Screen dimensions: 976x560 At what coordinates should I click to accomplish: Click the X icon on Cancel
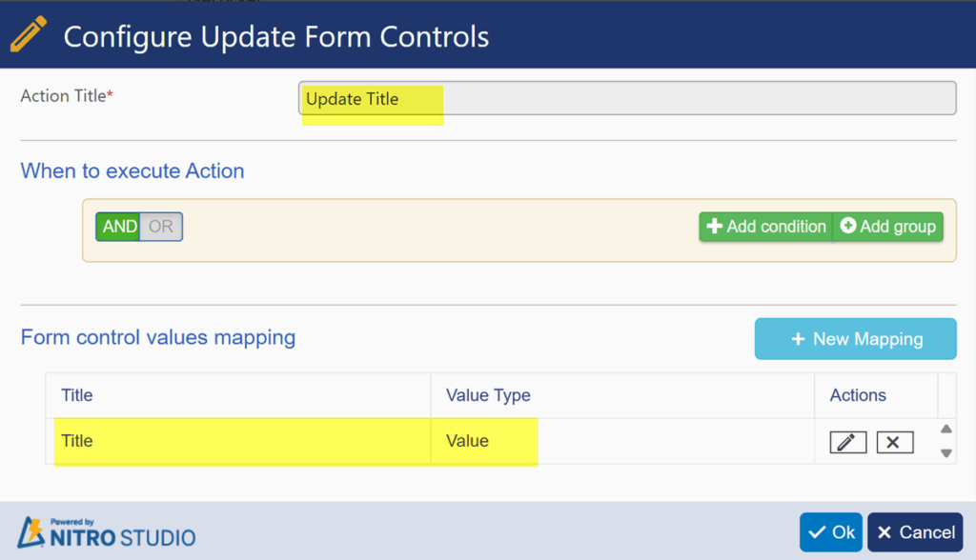[x=884, y=532]
